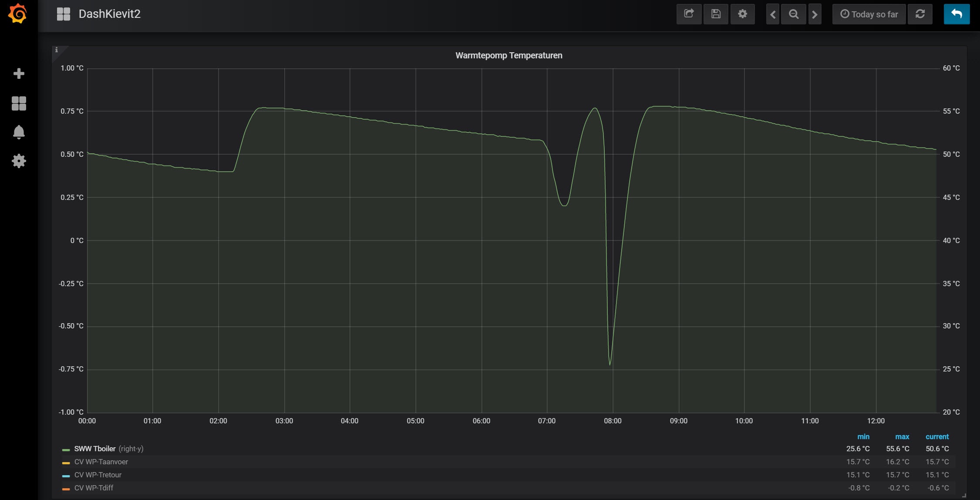Click the Share dashboard icon
Image resolution: width=980 pixels, height=500 pixels.
(x=689, y=14)
